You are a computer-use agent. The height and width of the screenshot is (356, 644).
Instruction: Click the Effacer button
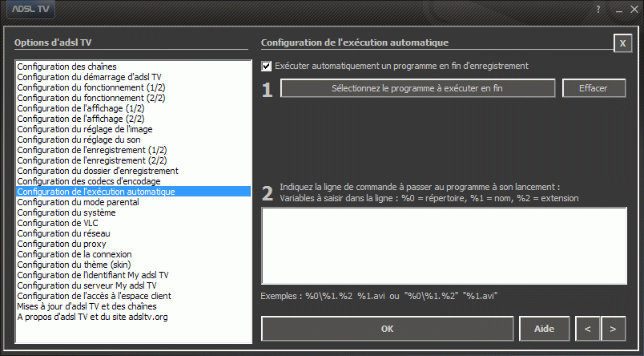(x=594, y=88)
